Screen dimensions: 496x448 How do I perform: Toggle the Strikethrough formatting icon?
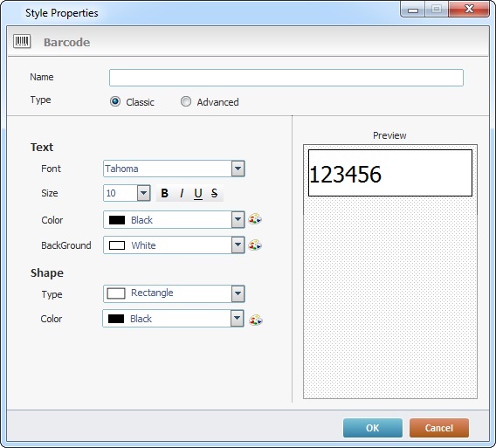point(214,193)
